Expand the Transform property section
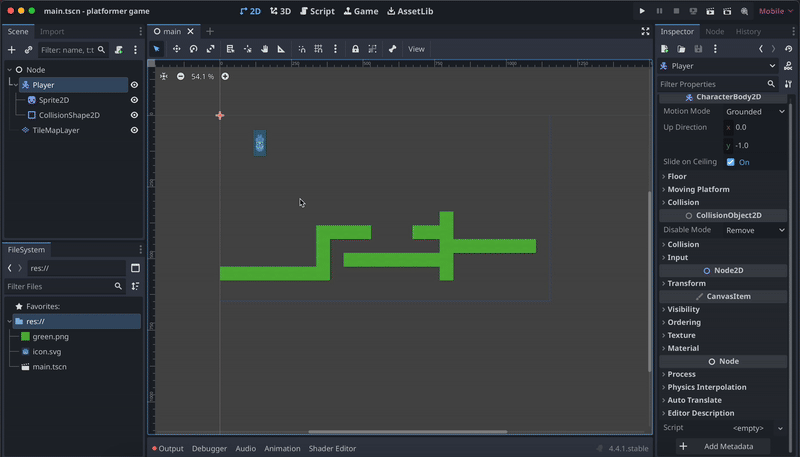This screenshot has width=800, height=457. pyautogui.click(x=686, y=283)
